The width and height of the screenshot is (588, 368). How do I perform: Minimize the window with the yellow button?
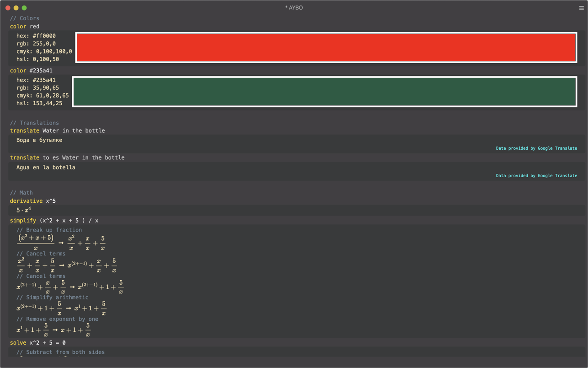[16, 8]
